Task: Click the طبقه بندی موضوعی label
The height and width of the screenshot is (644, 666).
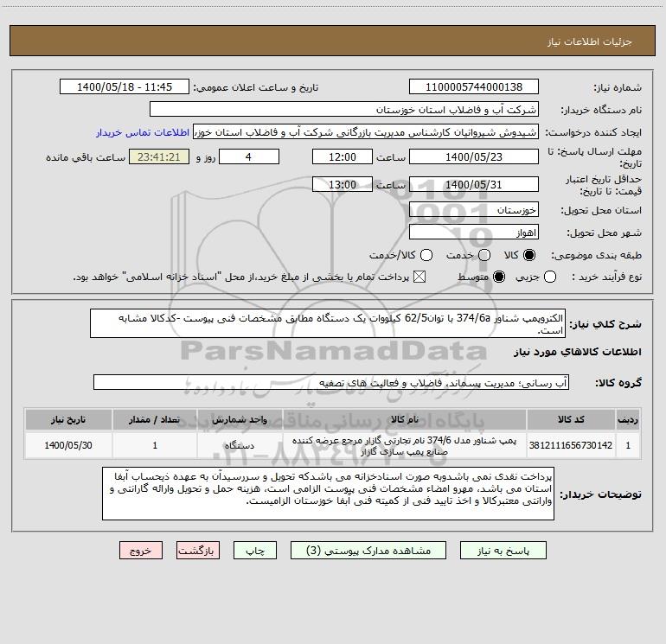Action: click(x=596, y=255)
